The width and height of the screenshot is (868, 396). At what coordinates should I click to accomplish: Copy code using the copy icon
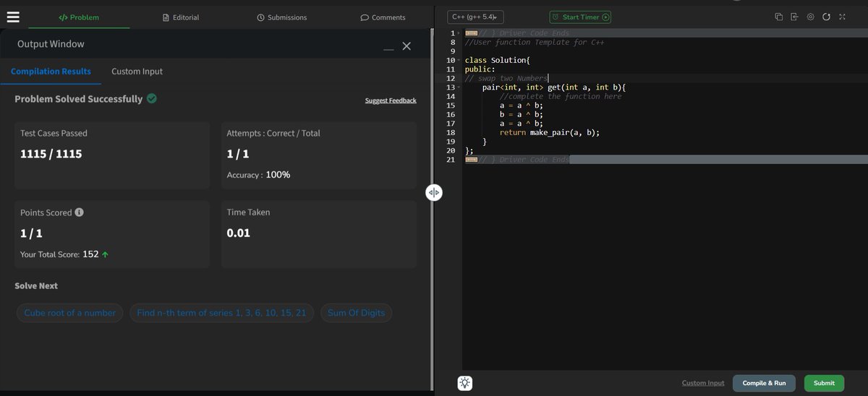pos(779,17)
